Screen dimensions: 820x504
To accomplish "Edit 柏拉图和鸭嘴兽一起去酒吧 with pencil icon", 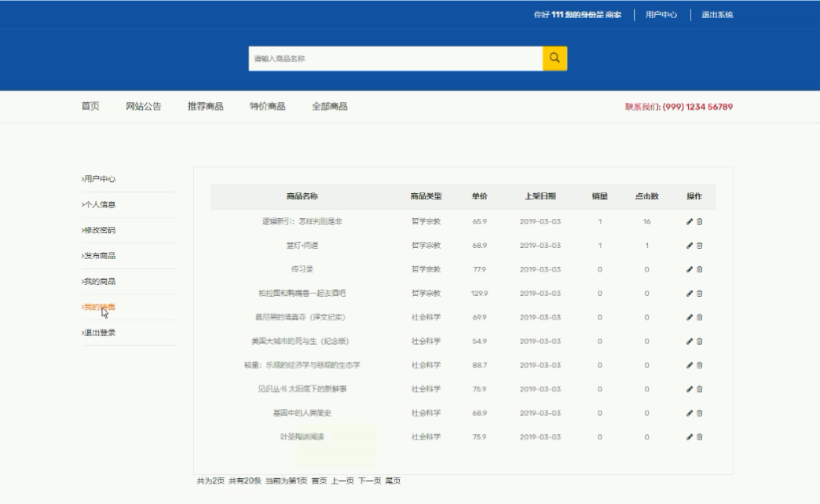I will coord(690,294).
